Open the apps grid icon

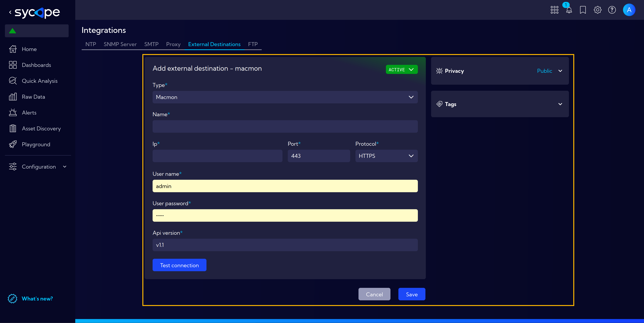click(554, 10)
